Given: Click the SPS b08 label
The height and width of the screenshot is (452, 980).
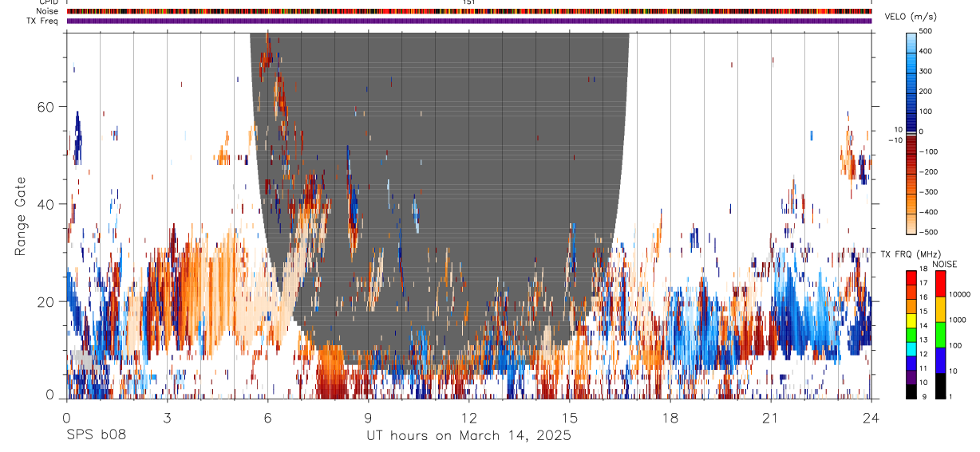Looking at the screenshot, I should pyautogui.click(x=95, y=435).
